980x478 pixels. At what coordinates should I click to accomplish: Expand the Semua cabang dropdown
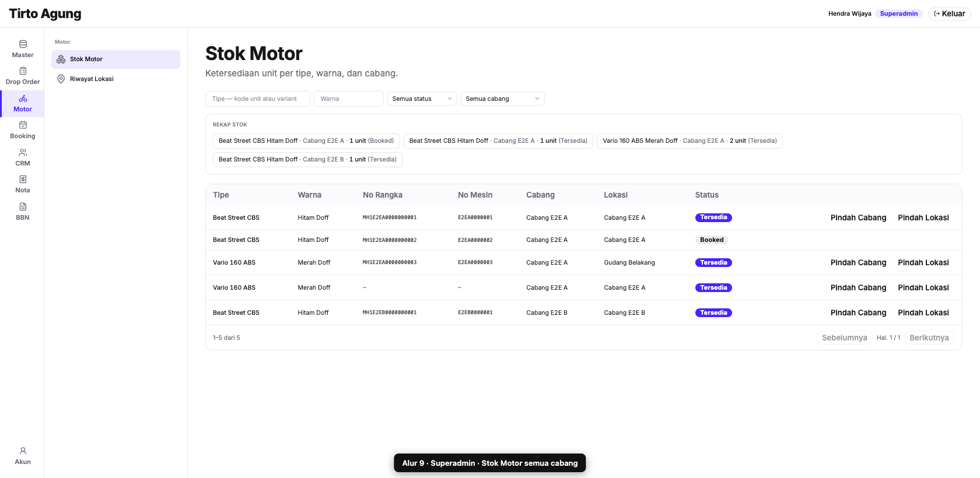[x=503, y=99]
